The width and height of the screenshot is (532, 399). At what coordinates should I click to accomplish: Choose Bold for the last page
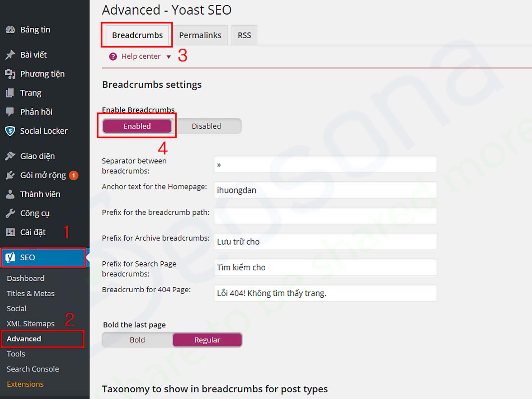pyautogui.click(x=137, y=340)
